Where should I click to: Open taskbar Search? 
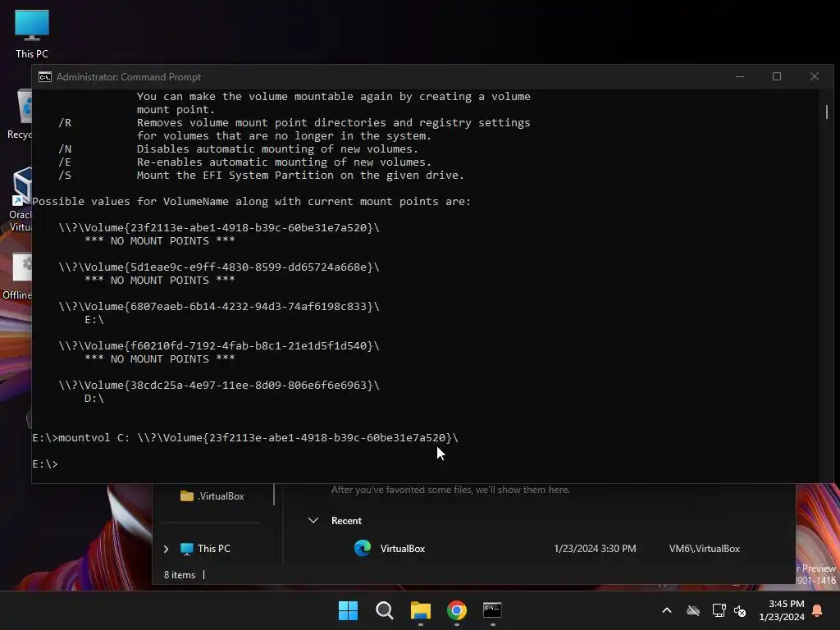click(x=384, y=610)
